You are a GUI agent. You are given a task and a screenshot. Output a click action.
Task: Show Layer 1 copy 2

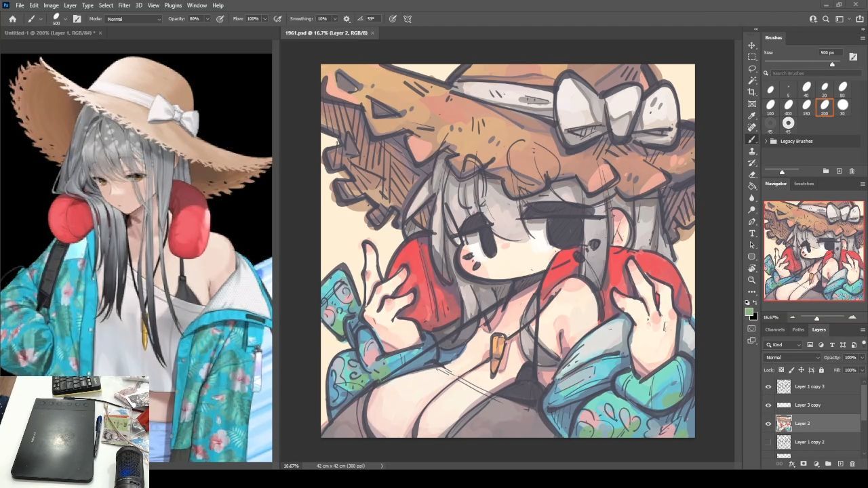pos(768,443)
